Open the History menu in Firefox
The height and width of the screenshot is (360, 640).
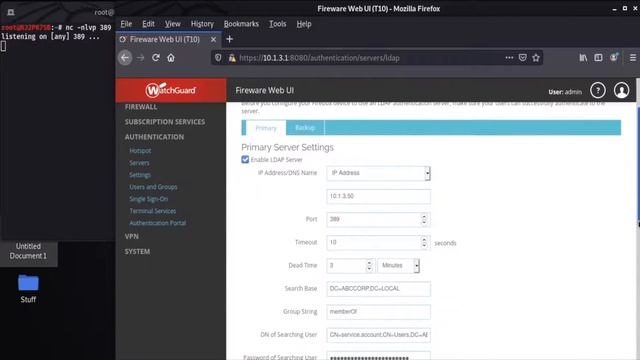click(x=202, y=24)
